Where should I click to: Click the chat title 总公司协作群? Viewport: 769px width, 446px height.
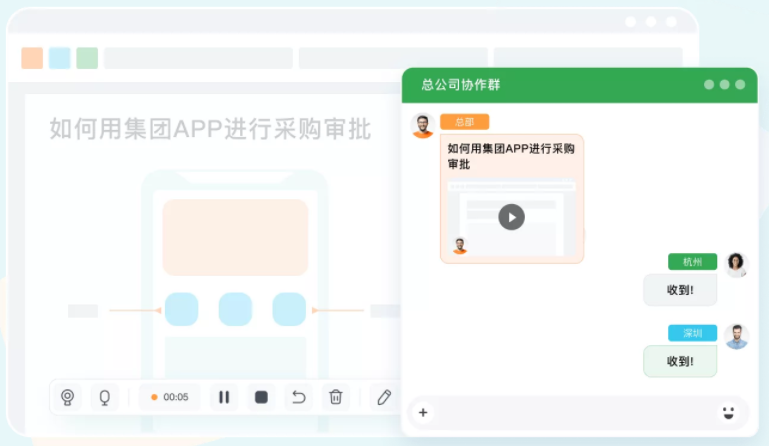click(x=461, y=85)
